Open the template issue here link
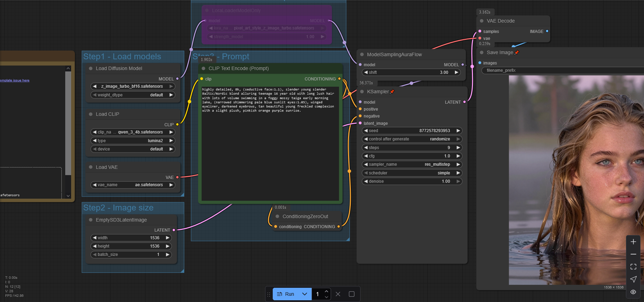Image resolution: width=644 pixels, height=302 pixels. (x=15, y=80)
